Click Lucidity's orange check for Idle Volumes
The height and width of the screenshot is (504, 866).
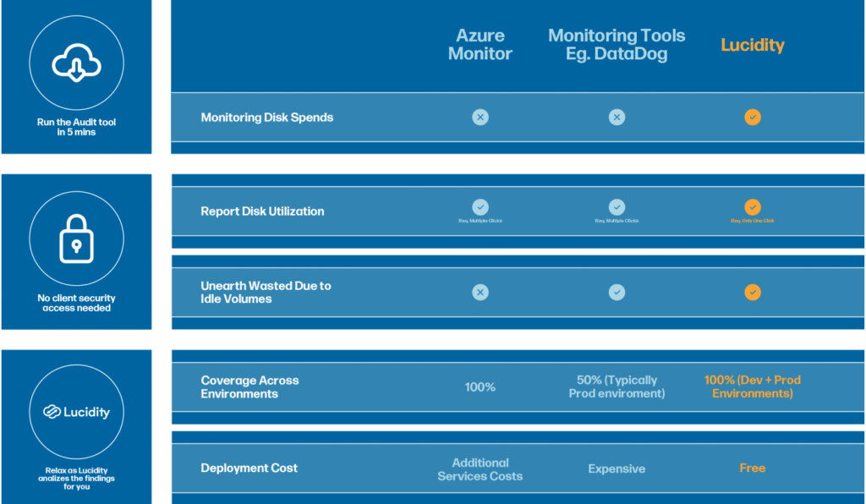coord(753,293)
